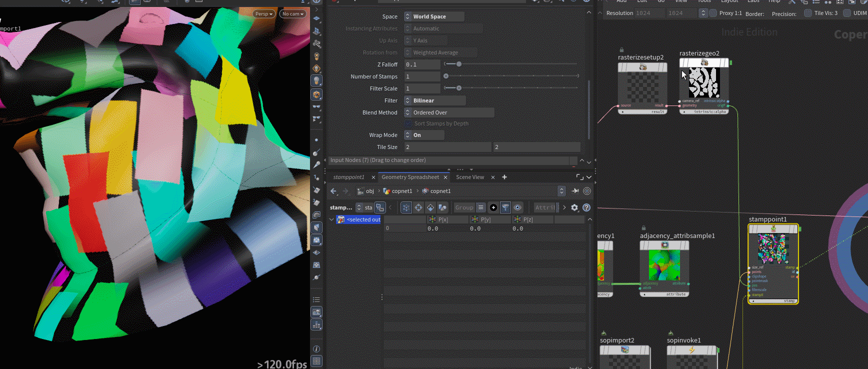Adjust the Z Falloff slider handle
The image size is (868, 369).
(x=459, y=64)
